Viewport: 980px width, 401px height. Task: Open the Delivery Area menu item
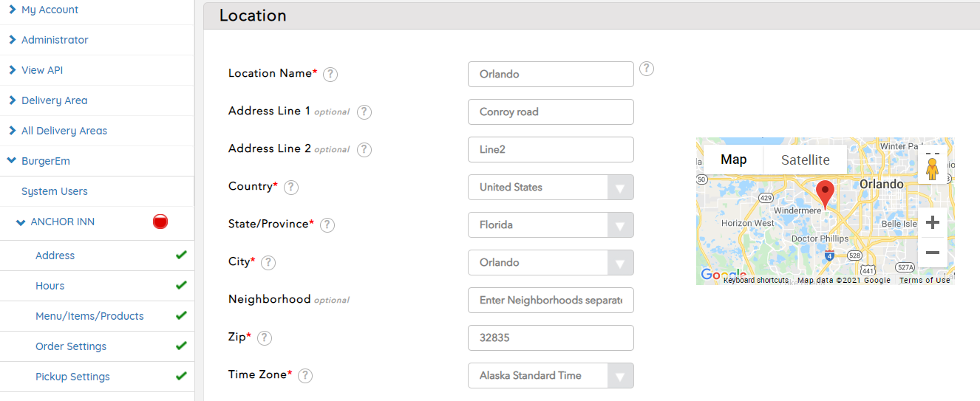click(x=54, y=100)
